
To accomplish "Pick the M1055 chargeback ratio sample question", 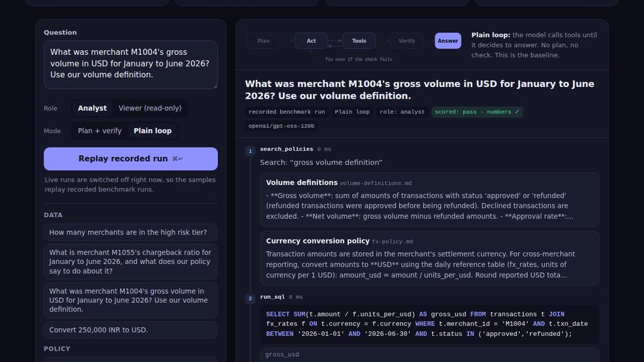I will 131,261.
